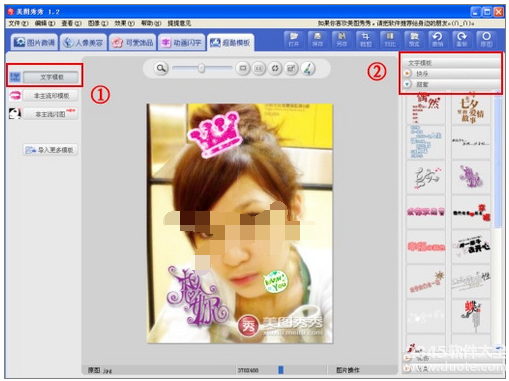Click the magnifier zoom icon above canvas
The width and height of the screenshot is (509, 381).
tap(161, 68)
